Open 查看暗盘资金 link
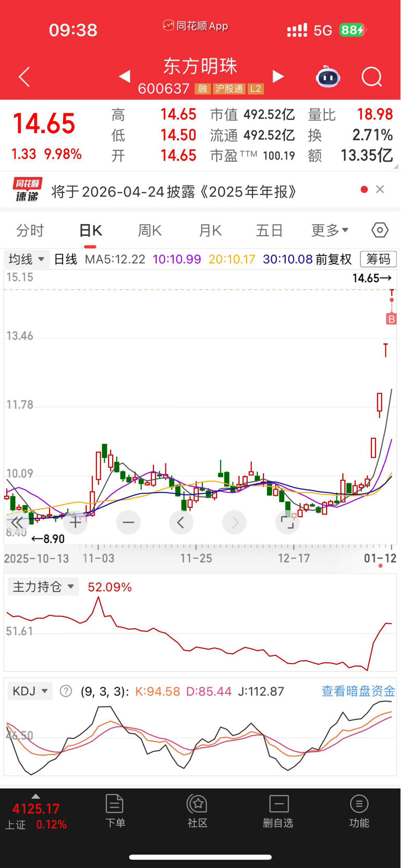 tap(358, 691)
